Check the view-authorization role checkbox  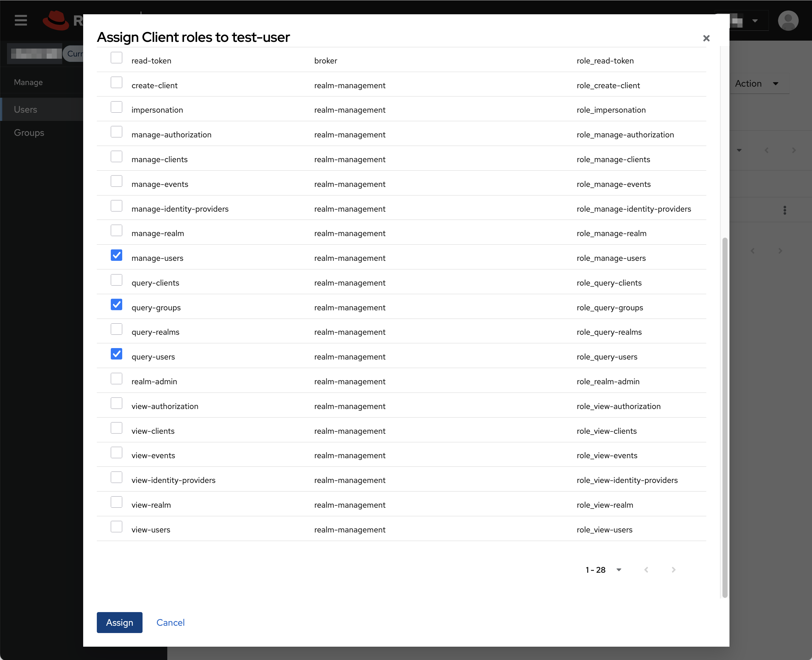(116, 403)
